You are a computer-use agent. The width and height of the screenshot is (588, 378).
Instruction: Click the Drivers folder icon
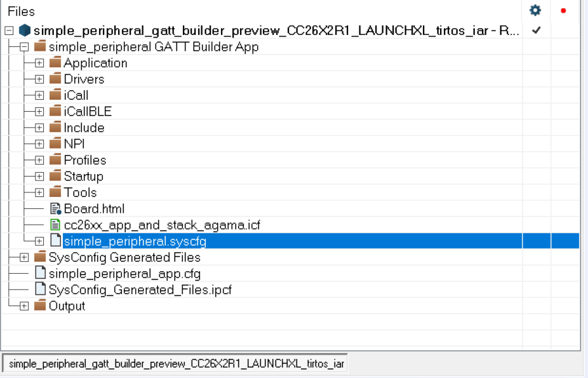55,79
